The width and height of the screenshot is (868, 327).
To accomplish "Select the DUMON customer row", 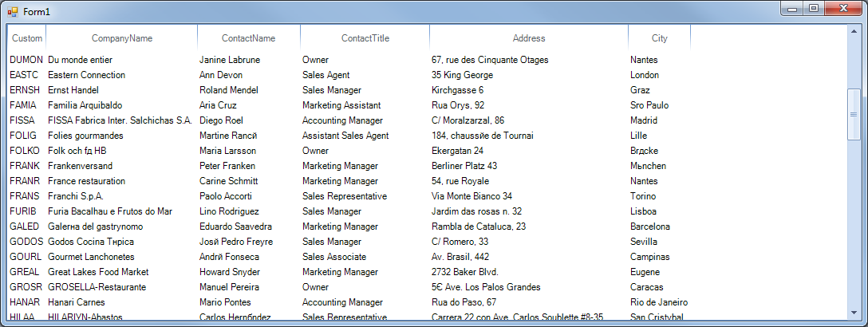I will point(26,60).
